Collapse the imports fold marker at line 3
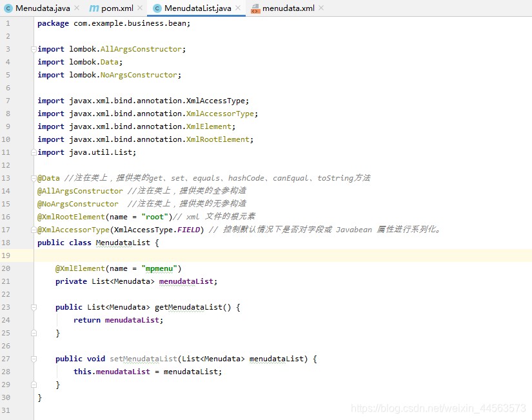Screen dimensions: 532x420 (34, 49)
